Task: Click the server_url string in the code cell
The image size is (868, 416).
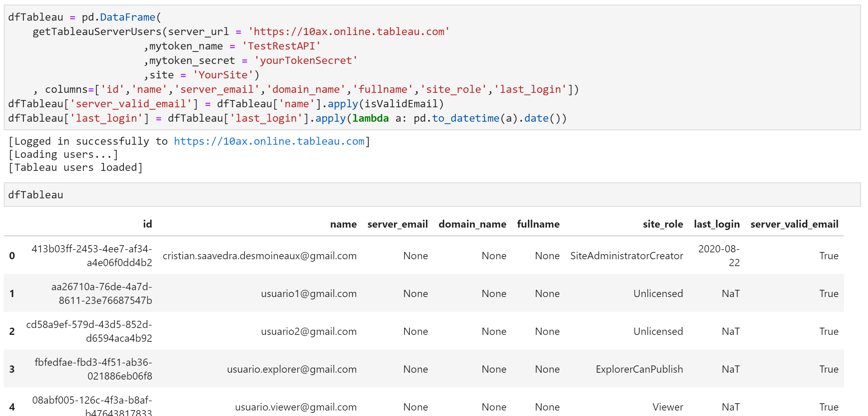Action: pos(349,32)
